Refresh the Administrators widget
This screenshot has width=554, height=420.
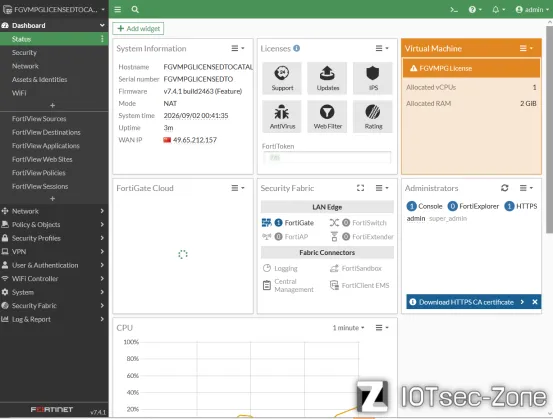505,188
